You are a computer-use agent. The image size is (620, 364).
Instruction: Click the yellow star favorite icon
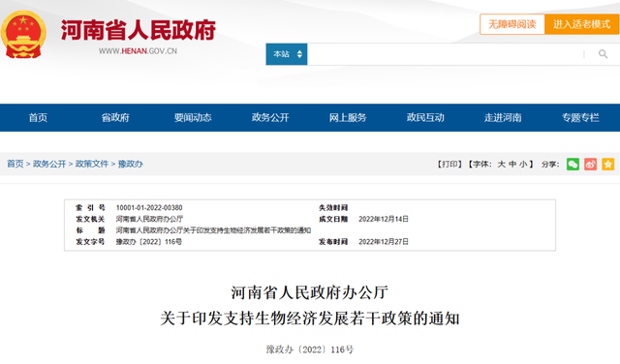point(607,164)
